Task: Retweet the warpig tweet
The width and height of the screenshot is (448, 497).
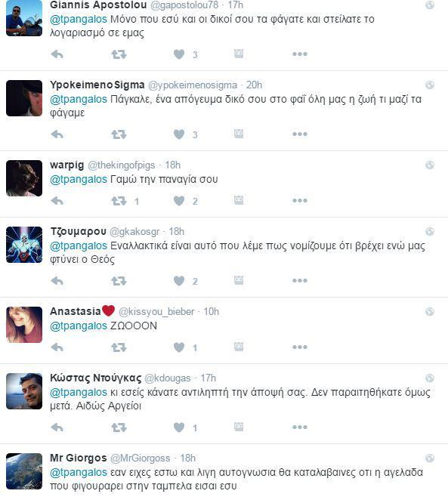Action: tap(119, 201)
